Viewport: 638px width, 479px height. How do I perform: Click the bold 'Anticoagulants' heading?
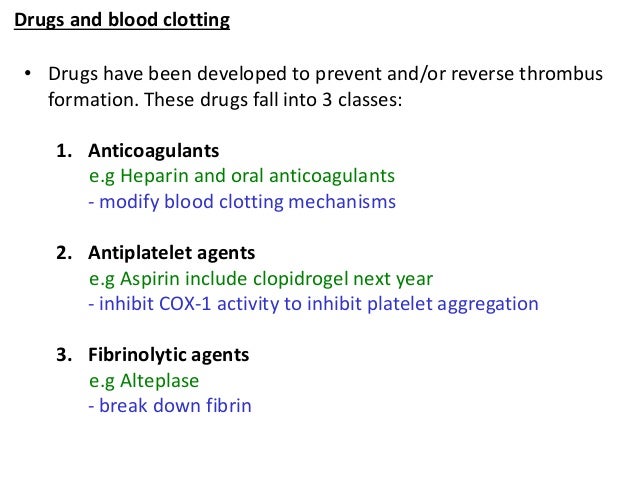click(153, 151)
